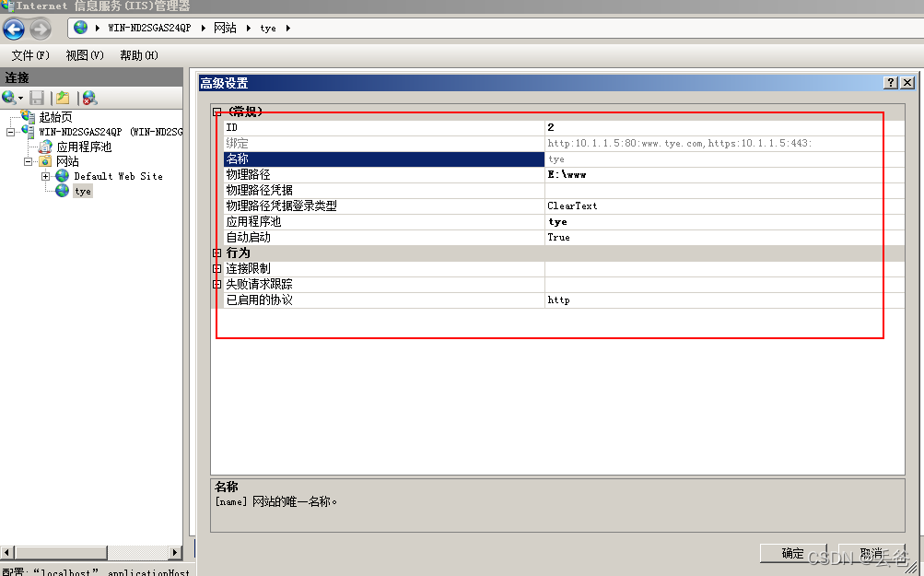The width and height of the screenshot is (924, 576).
Task: Expand the Default Web Site node
Action: (x=45, y=176)
